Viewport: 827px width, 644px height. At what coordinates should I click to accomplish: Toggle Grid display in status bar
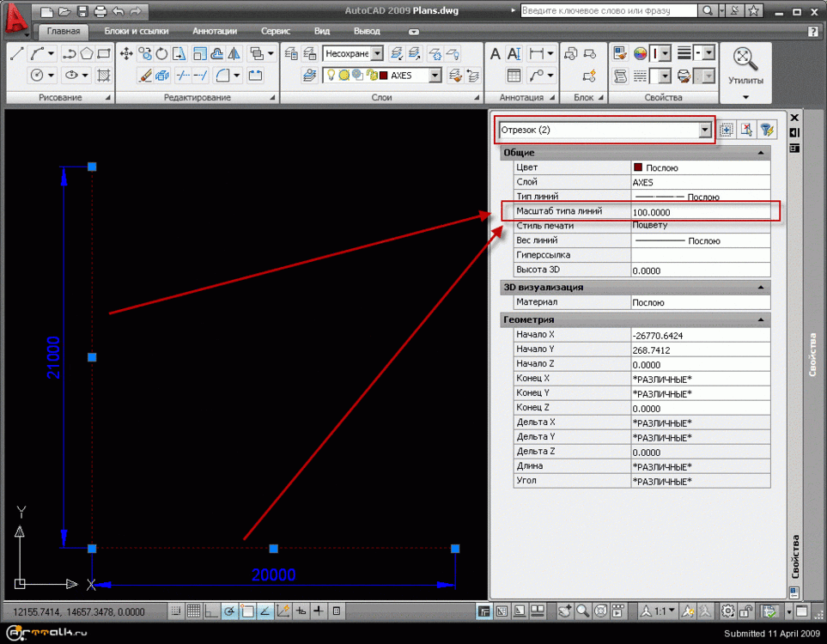(193, 611)
